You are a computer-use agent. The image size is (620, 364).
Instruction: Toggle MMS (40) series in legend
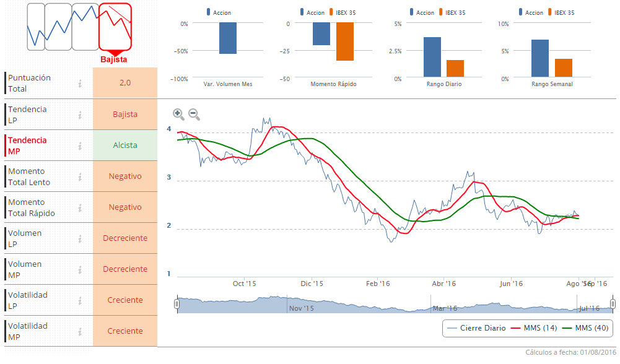[585, 328]
